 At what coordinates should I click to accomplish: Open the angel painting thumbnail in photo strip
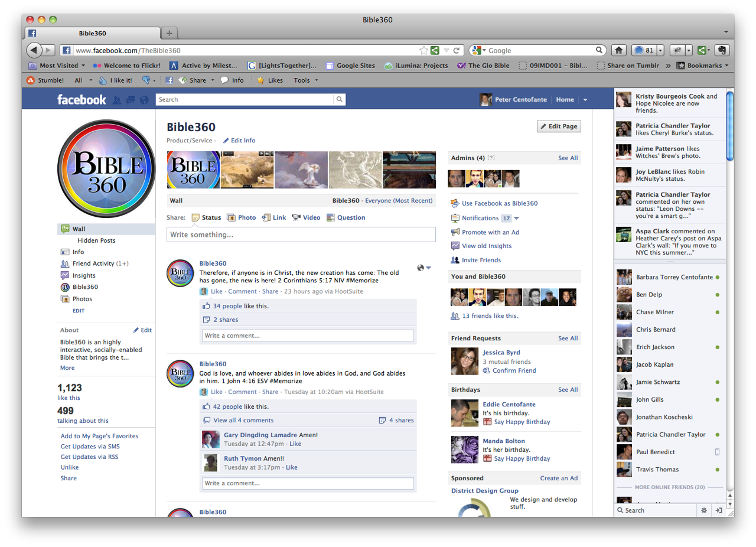301,170
